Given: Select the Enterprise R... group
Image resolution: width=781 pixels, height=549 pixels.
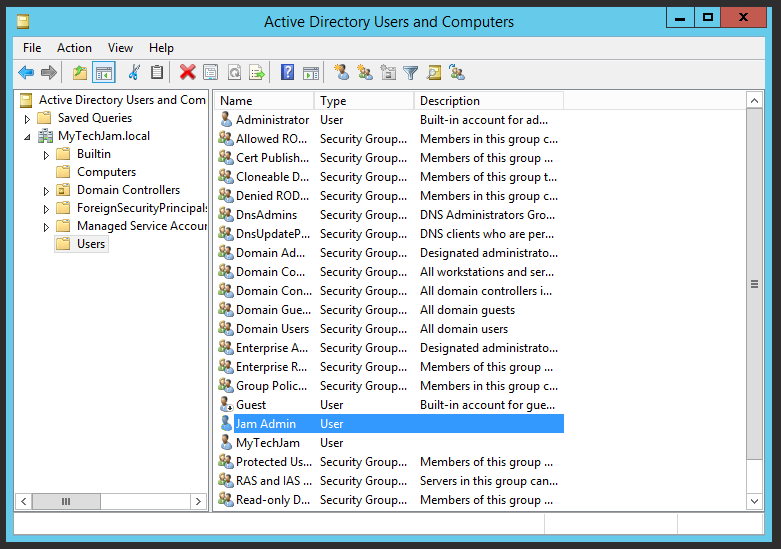Looking at the screenshot, I should (x=271, y=367).
